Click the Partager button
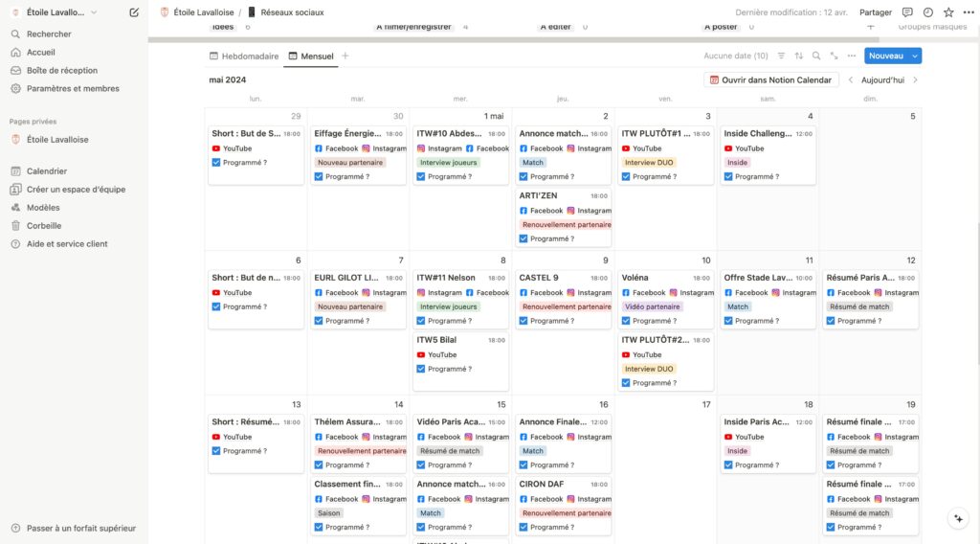 pyautogui.click(x=875, y=12)
